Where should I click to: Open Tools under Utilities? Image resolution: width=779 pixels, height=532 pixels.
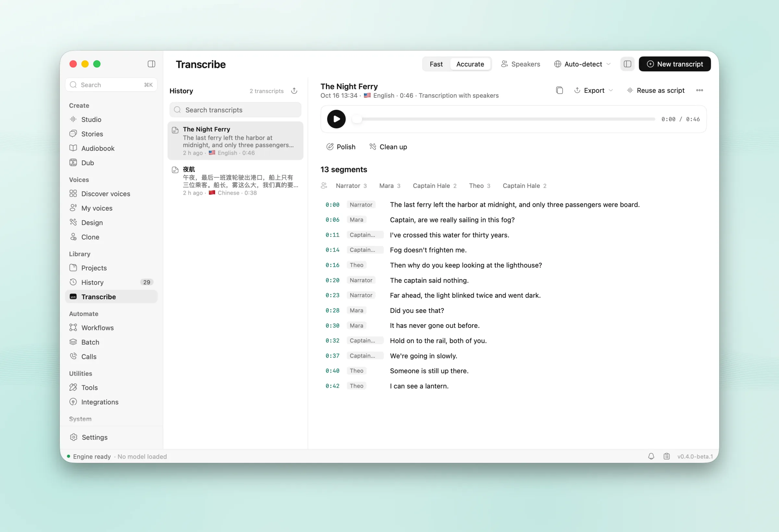[x=111, y=388]
